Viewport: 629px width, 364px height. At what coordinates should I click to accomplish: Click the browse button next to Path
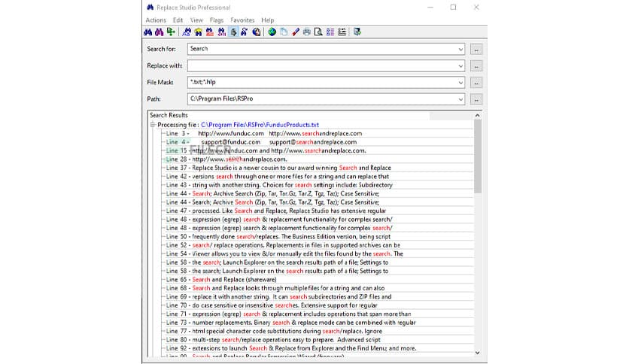click(476, 99)
